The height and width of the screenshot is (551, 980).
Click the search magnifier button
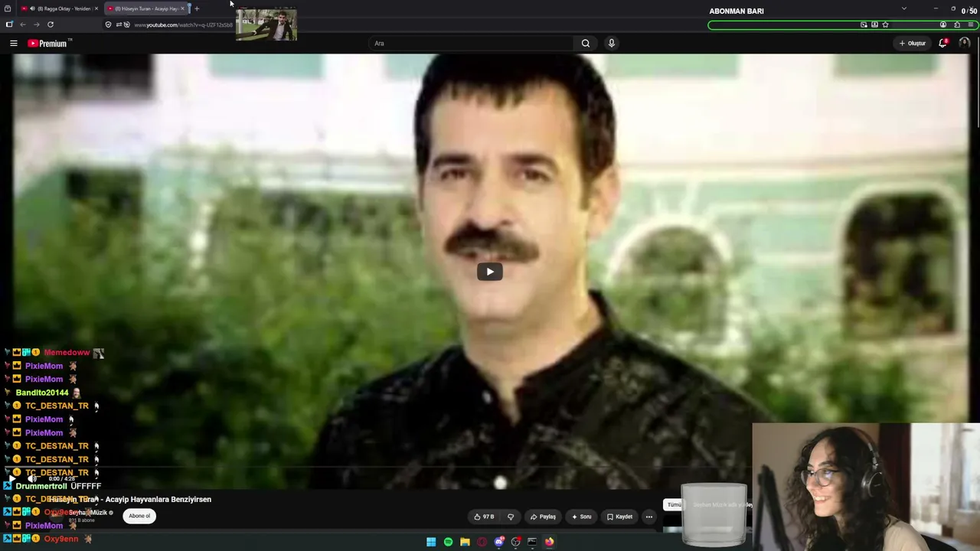tap(586, 44)
